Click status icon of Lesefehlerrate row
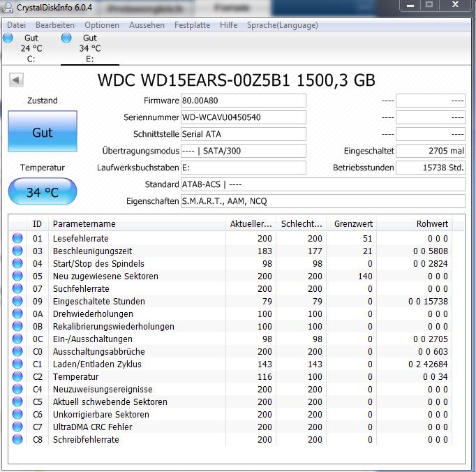 pos(17,238)
